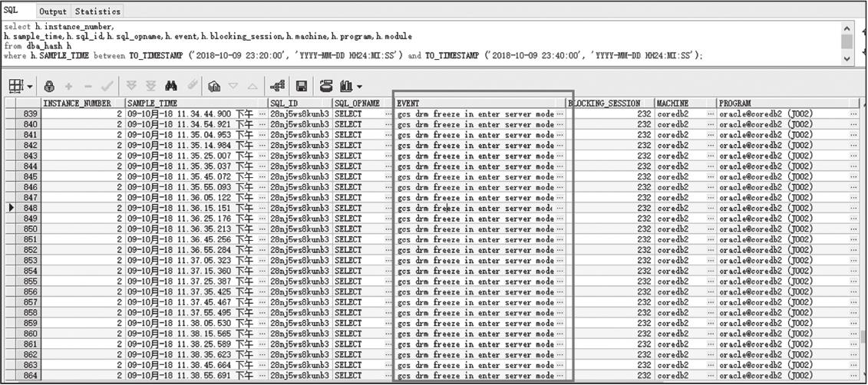Viewport: 868px width, 385px height.
Task: Click the results grid vertical scrollbar
Action: coord(863,230)
